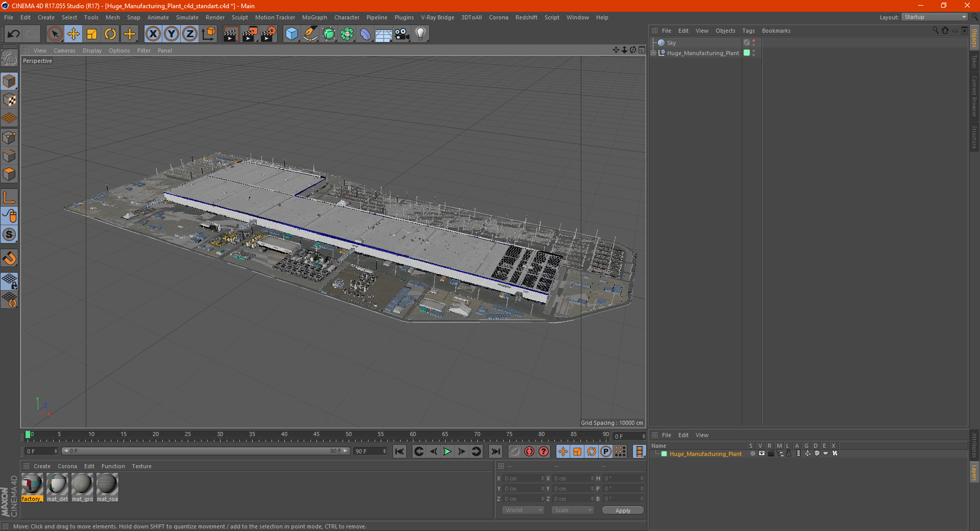Toggle Locked Workplane icon
Viewport: 980px width, 531px height.
(x=9, y=281)
